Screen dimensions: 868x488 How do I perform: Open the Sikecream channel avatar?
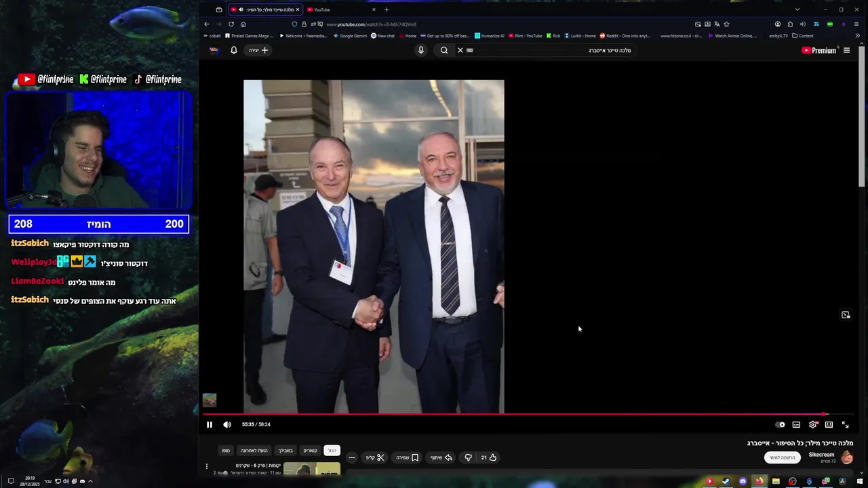[847, 457]
